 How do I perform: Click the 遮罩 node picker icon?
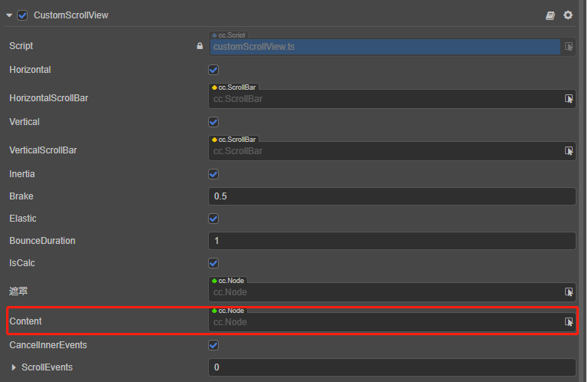(569, 292)
